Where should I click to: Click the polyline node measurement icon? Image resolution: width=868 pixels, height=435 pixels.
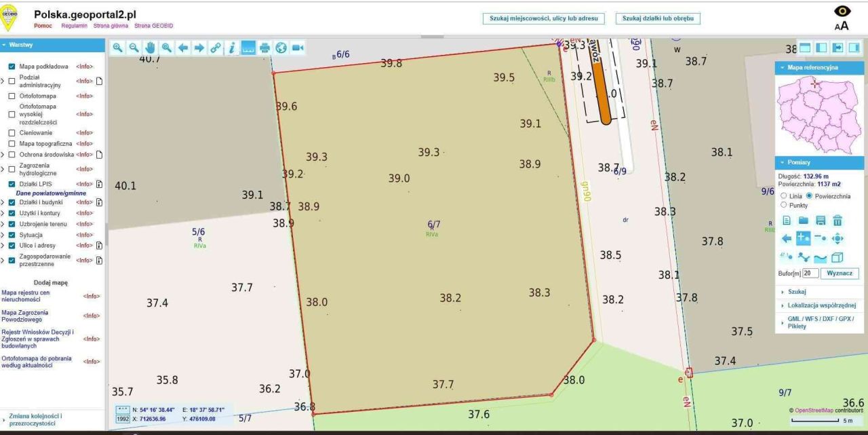(804, 257)
